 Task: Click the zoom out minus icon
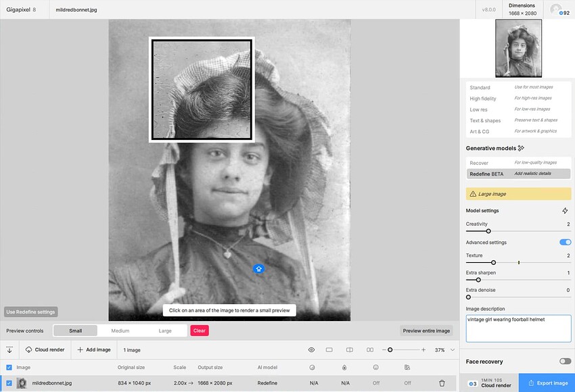[x=384, y=350]
